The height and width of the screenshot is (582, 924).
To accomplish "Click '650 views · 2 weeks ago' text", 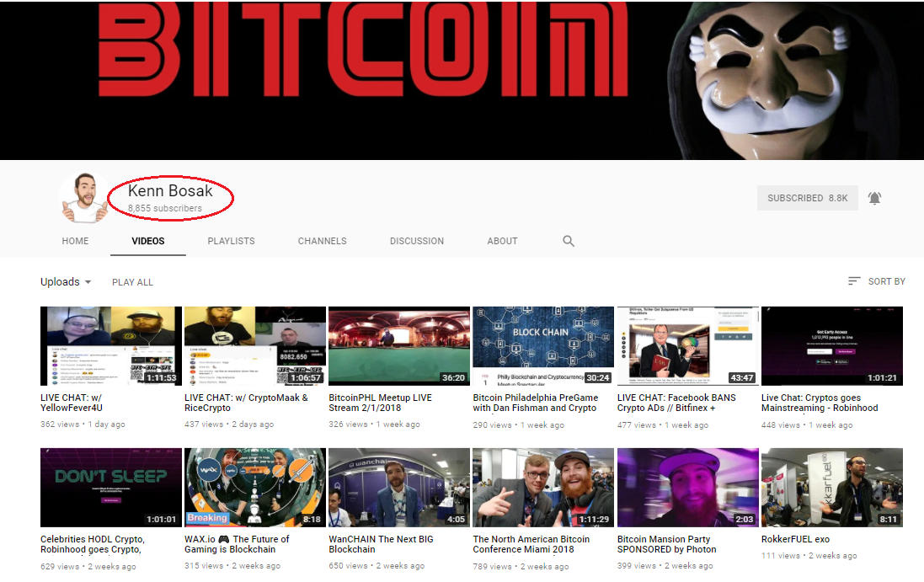I will click(377, 565).
